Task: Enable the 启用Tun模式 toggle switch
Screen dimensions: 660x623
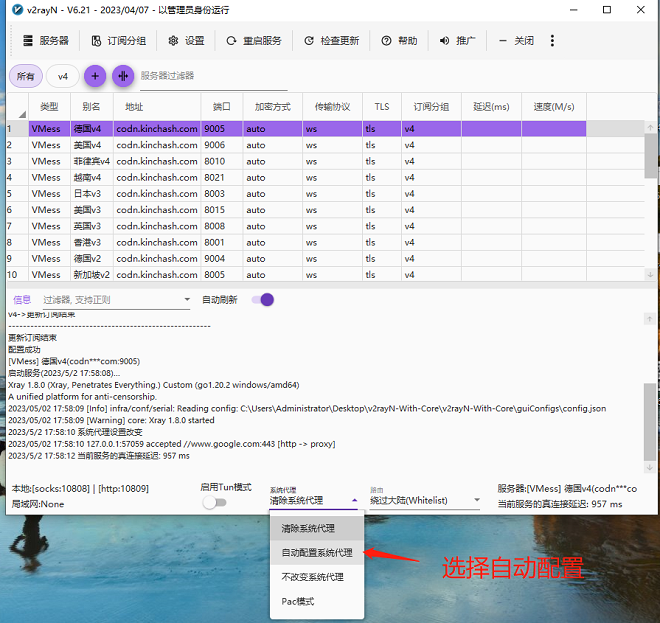Action: (x=214, y=502)
